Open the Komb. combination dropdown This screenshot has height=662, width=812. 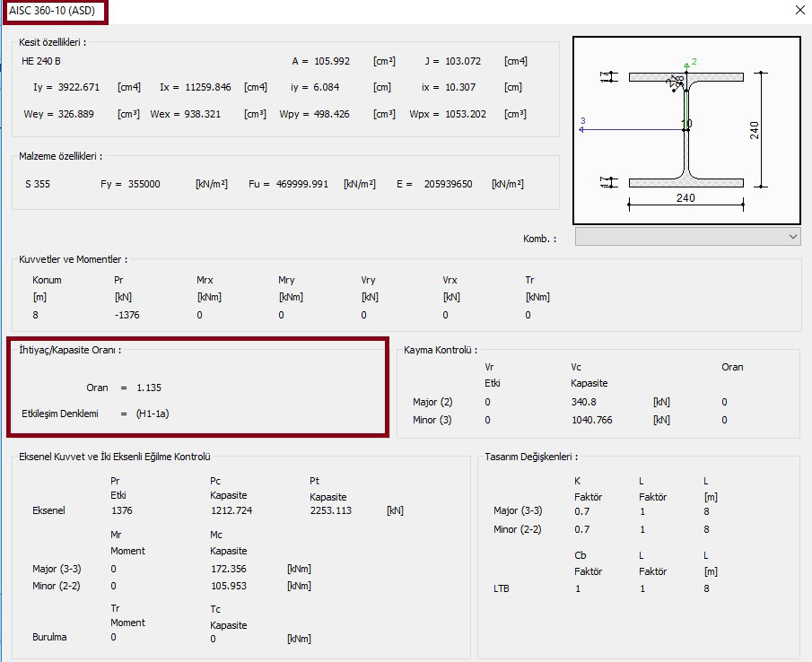686,237
